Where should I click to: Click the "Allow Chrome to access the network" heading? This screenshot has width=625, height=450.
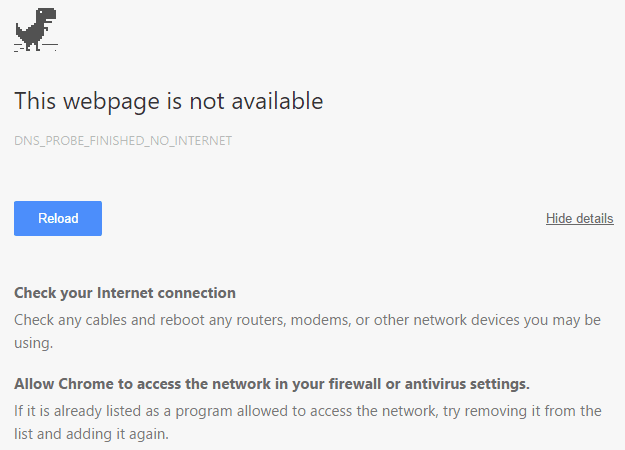point(271,384)
